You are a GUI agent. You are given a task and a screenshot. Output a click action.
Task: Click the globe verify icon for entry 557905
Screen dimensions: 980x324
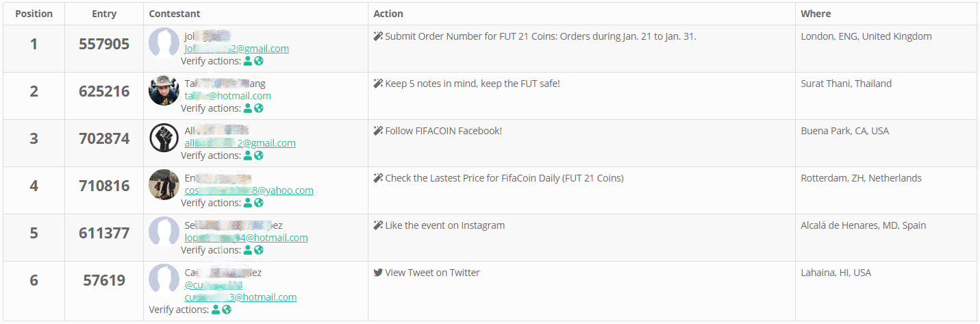[259, 61]
